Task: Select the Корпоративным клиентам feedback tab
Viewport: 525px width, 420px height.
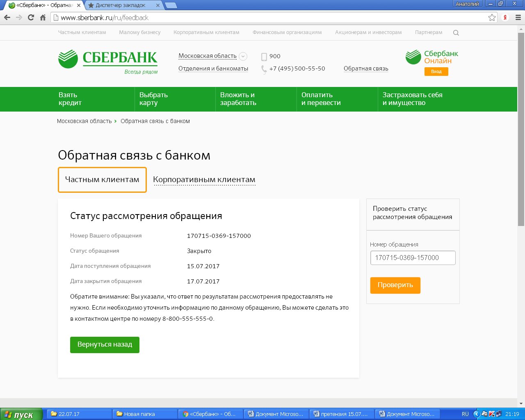Action: (204, 180)
